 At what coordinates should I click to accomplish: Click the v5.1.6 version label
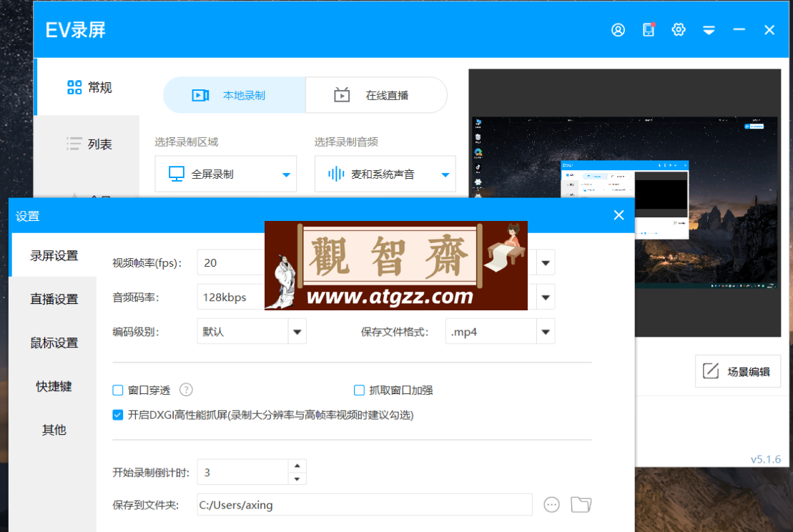click(766, 459)
